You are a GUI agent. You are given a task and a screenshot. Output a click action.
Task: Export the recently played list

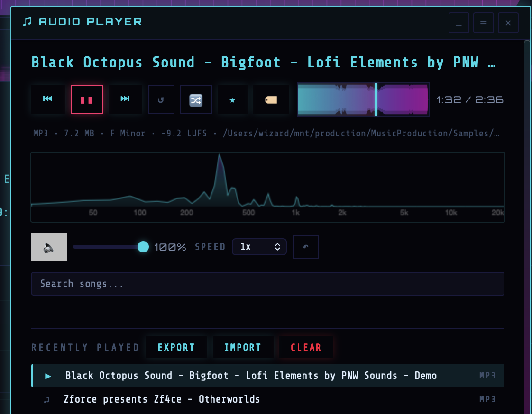176,347
